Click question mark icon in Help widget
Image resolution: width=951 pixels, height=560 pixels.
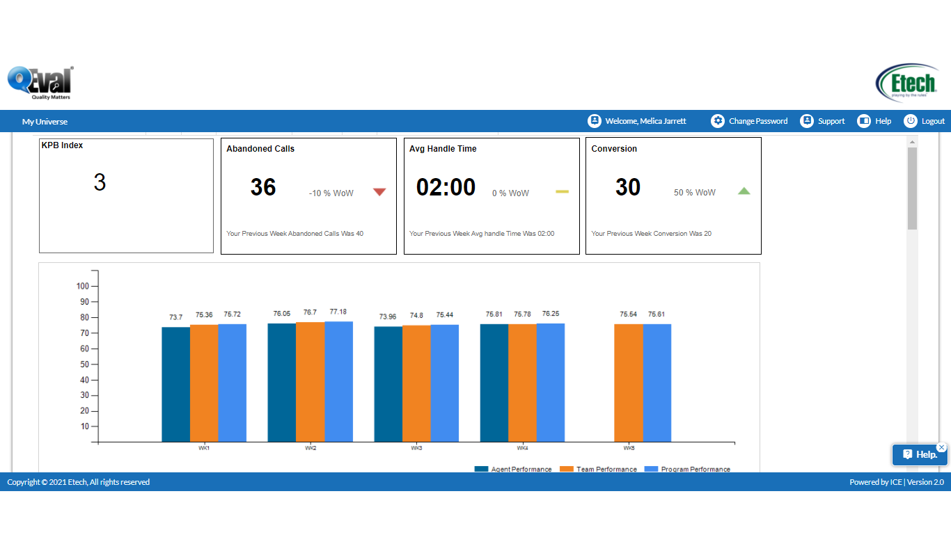(908, 454)
